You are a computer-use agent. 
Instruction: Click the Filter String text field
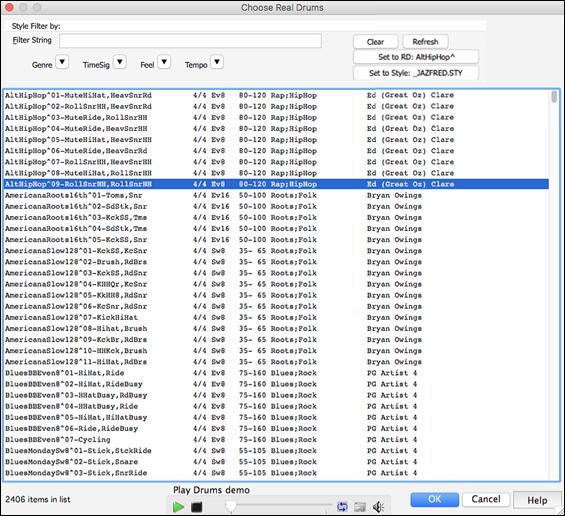tap(191, 41)
